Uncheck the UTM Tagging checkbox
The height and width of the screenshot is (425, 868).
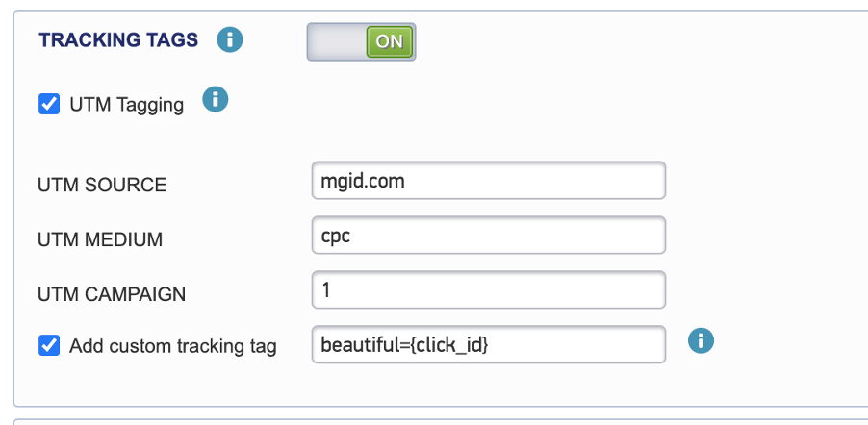(49, 104)
